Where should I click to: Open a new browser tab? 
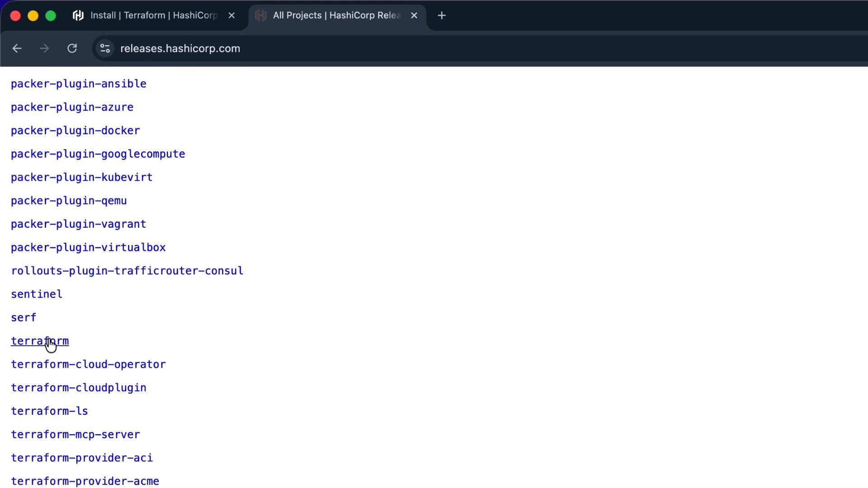click(442, 16)
